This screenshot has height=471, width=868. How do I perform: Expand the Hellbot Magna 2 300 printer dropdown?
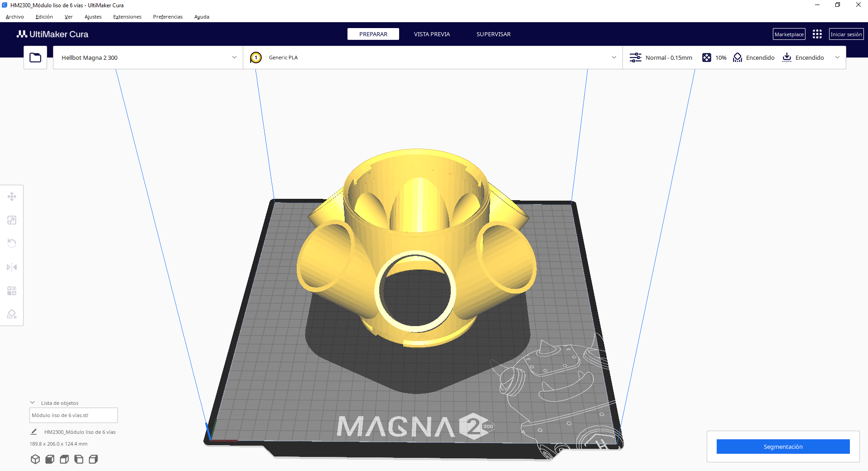coord(148,58)
